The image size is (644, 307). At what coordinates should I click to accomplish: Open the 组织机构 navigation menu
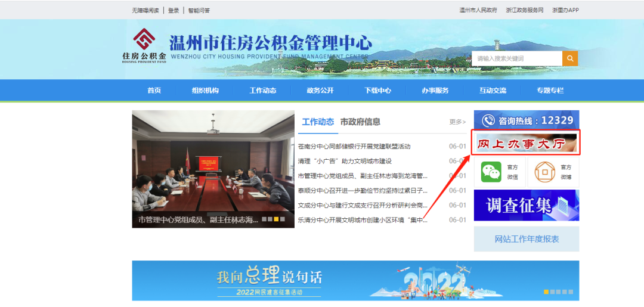(205, 91)
